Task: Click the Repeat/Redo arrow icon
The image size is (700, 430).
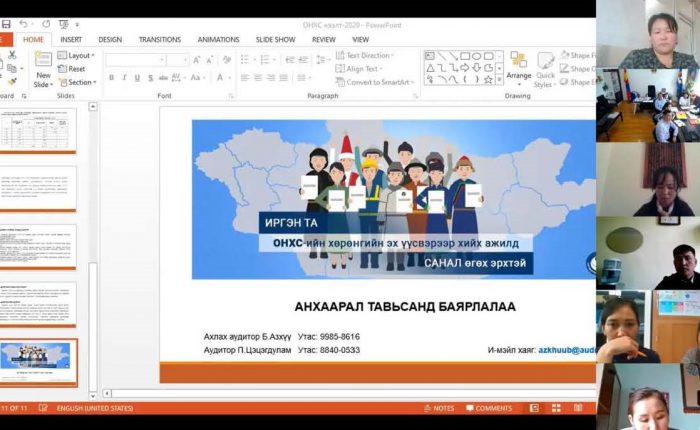Action: coord(46,24)
